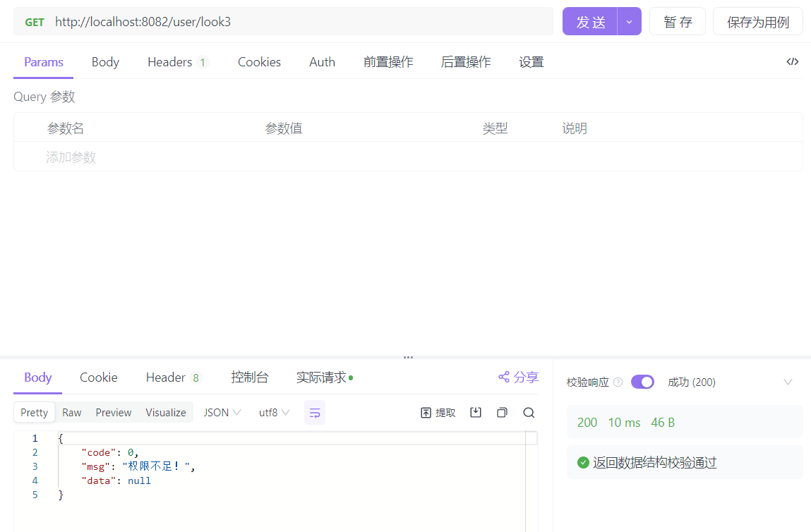Toggle the 校验响应 switch off

642,382
